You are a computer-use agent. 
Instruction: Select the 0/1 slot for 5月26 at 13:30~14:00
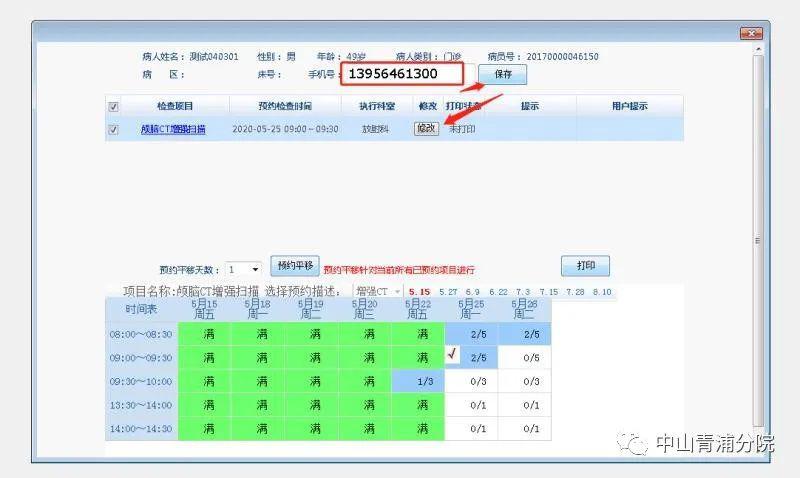[524, 405]
